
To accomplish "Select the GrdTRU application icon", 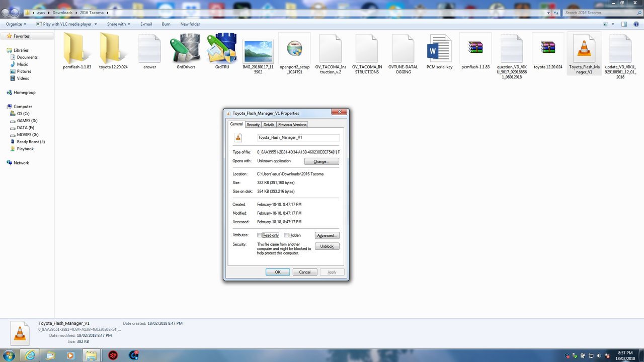I will 222,48.
